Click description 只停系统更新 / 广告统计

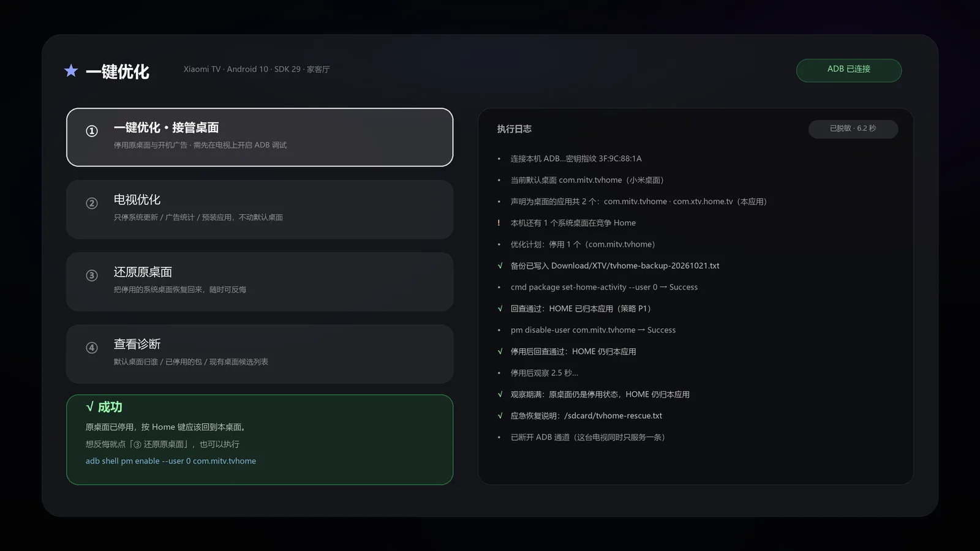tap(198, 217)
